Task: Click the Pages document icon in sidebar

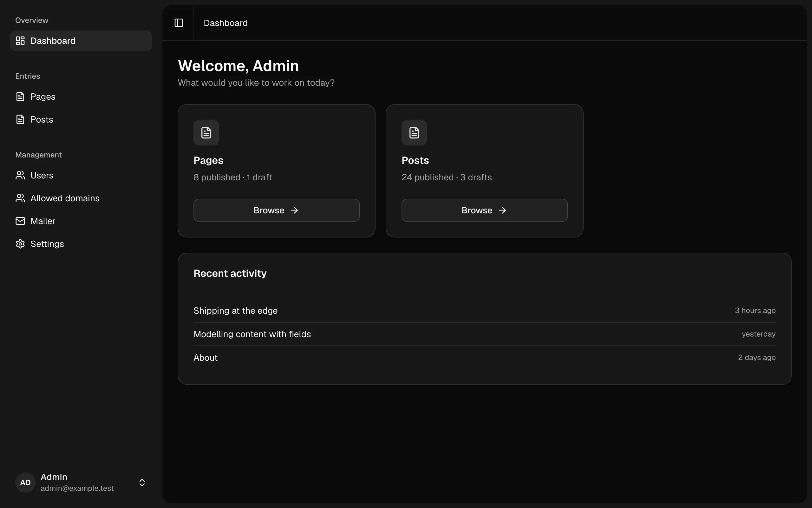Action: [x=20, y=97]
